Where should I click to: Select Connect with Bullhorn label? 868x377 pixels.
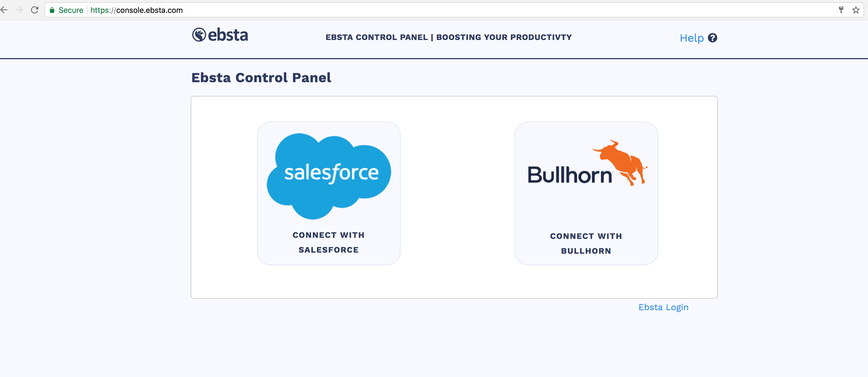(586, 244)
